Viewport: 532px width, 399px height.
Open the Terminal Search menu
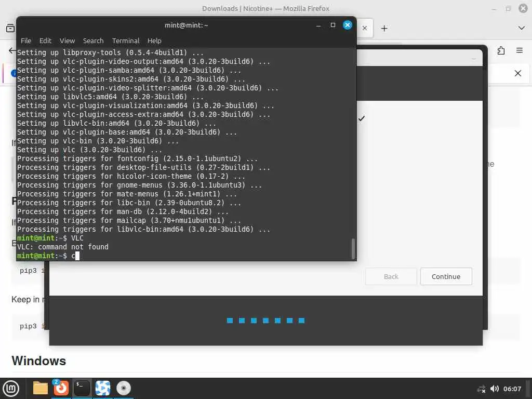coord(94,41)
